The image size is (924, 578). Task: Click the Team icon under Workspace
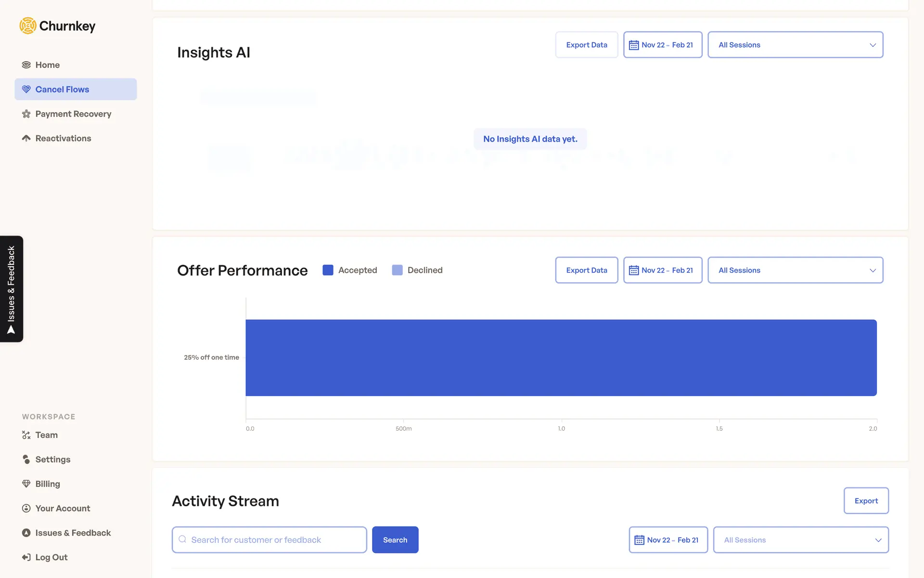pyautogui.click(x=26, y=435)
